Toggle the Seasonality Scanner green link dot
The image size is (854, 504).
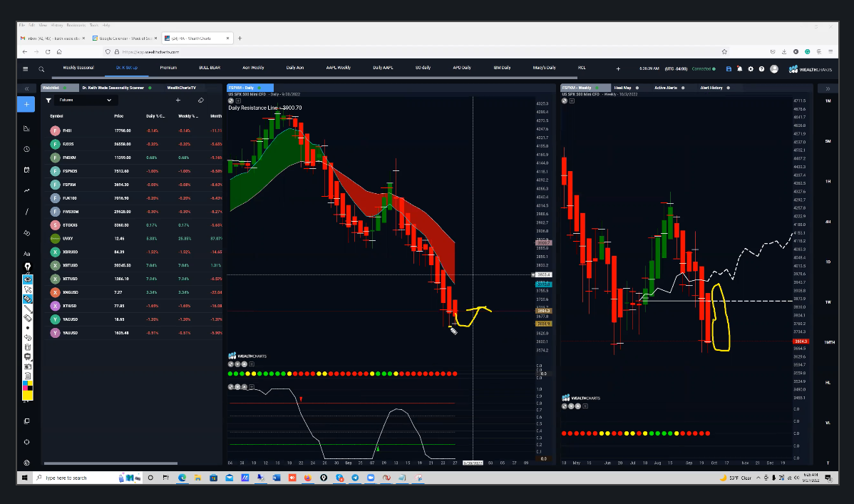click(150, 88)
